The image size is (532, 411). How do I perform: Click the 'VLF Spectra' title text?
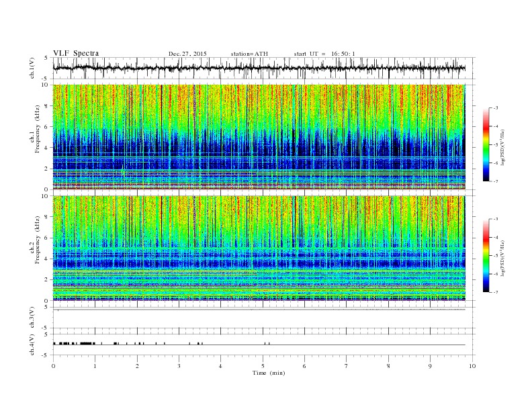click(76, 53)
